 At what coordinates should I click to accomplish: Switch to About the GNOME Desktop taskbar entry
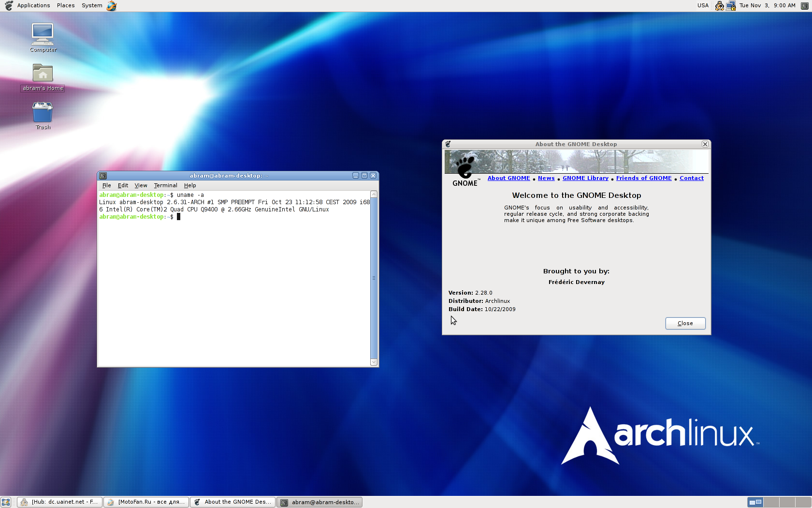(x=232, y=502)
